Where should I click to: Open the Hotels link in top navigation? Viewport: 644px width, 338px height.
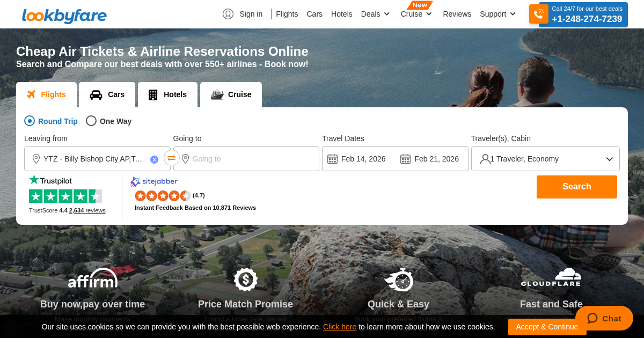pyautogui.click(x=342, y=14)
